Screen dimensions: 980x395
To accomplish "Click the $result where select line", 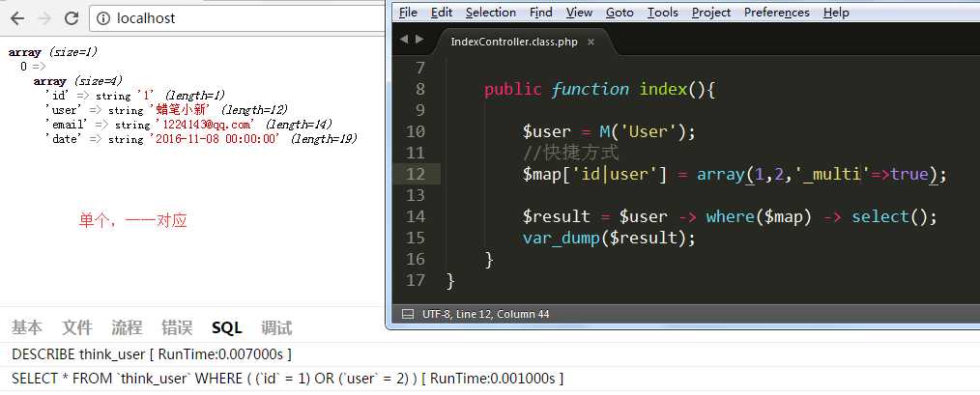I will [x=730, y=216].
